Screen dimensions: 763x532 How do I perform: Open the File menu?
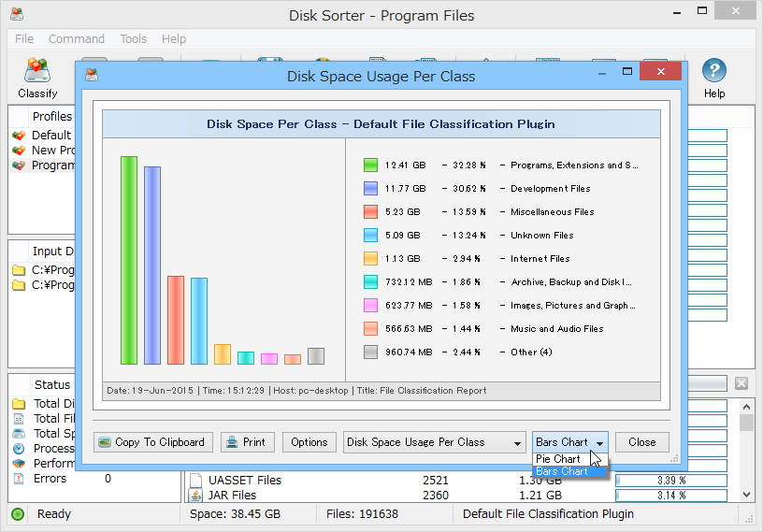24,39
